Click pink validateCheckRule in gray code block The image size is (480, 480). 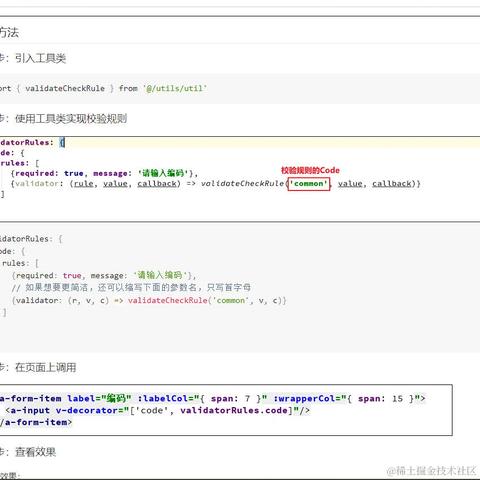[168, 300]
